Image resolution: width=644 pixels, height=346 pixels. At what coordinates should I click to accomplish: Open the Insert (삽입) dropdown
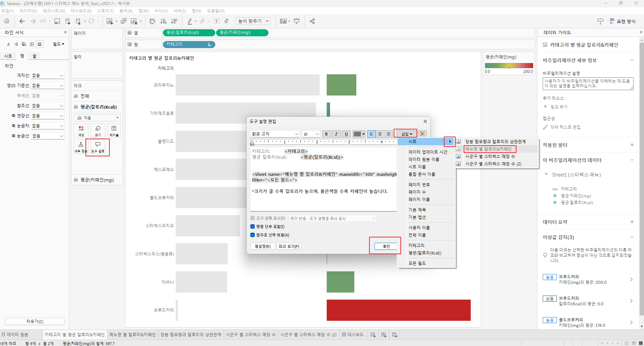407,134
